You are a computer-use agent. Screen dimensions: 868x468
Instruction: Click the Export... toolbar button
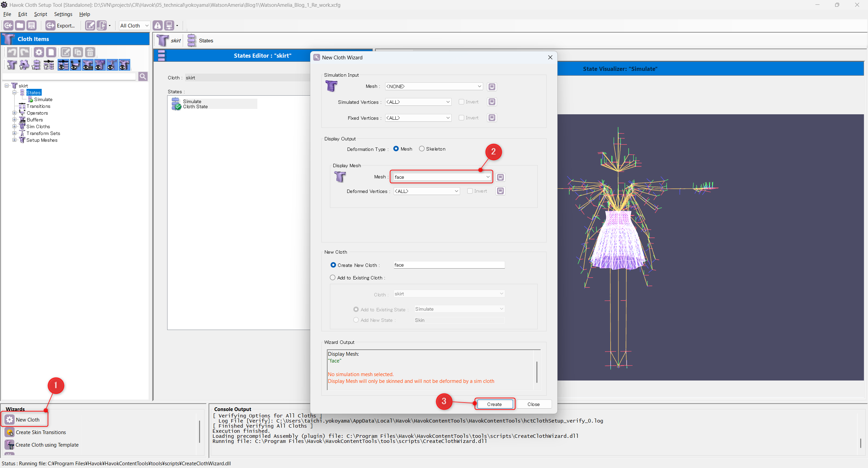point(61,25)
